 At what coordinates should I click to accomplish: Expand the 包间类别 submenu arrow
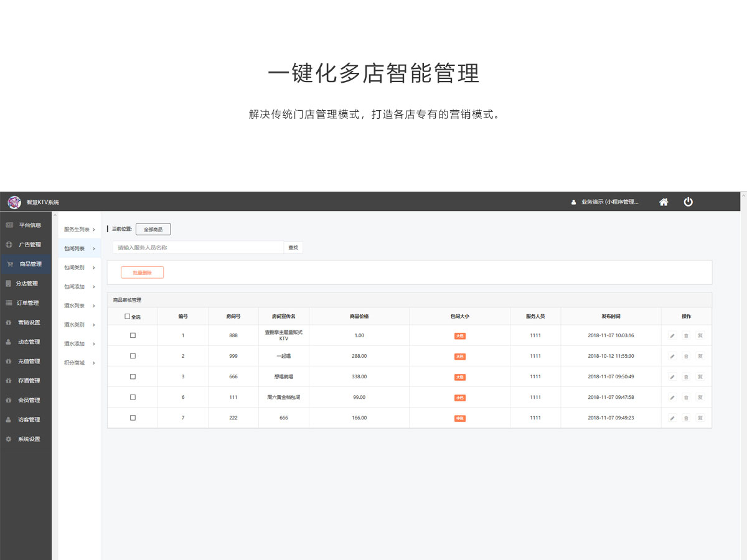[93, 268]
